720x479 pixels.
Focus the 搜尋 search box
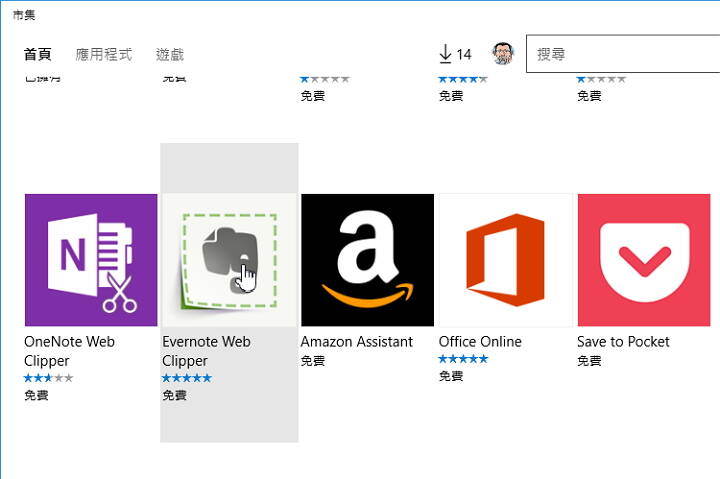point(623,54)
